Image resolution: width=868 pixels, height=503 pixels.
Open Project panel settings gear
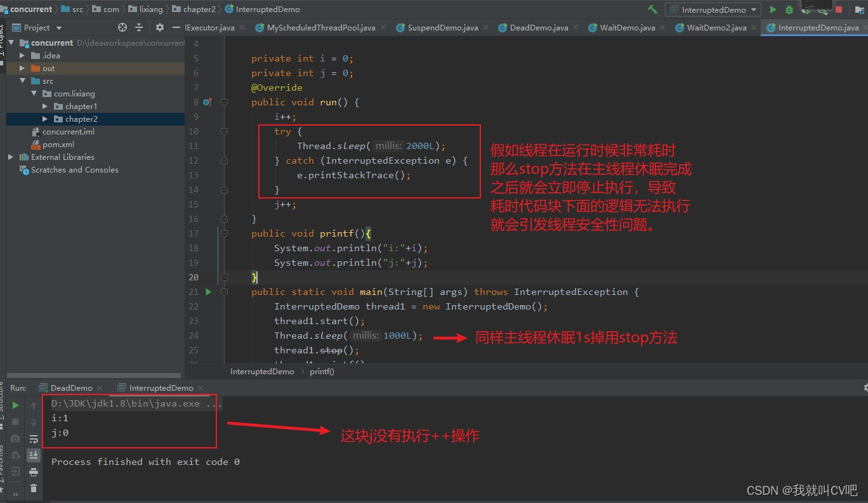(160, 27)
